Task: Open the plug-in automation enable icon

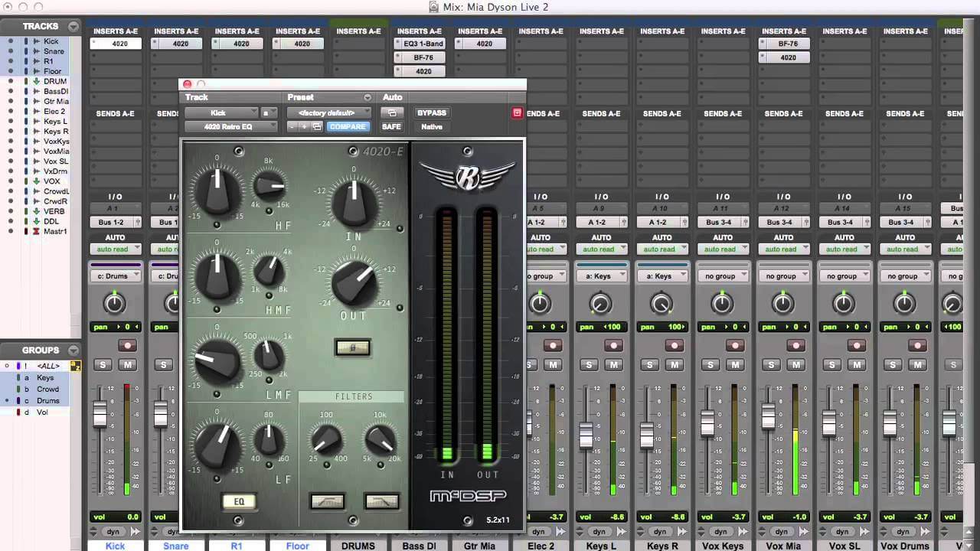Action: click(x=391, y=112)
